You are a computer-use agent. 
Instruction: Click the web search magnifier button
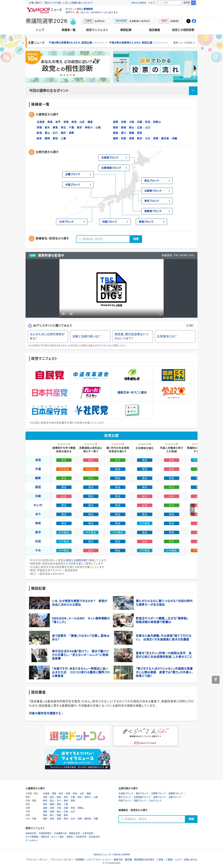193,3
